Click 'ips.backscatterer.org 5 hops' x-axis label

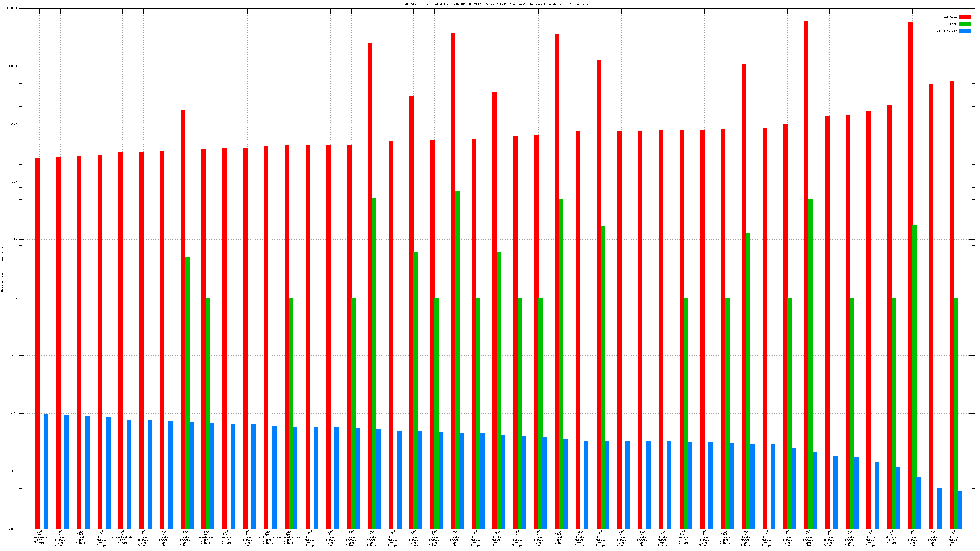coord(289,537)
